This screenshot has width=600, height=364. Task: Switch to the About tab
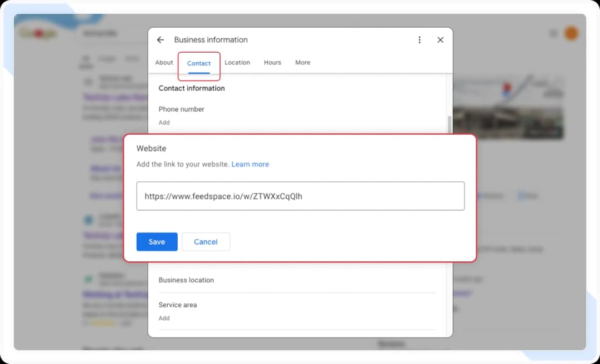[164, 62]
